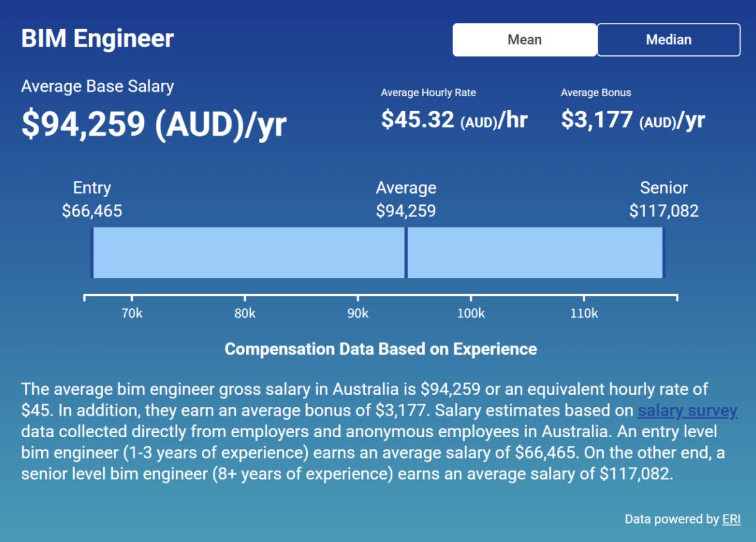
Task: Click the Compensation Data Based on Experience caption
Action: coord(380,349)
